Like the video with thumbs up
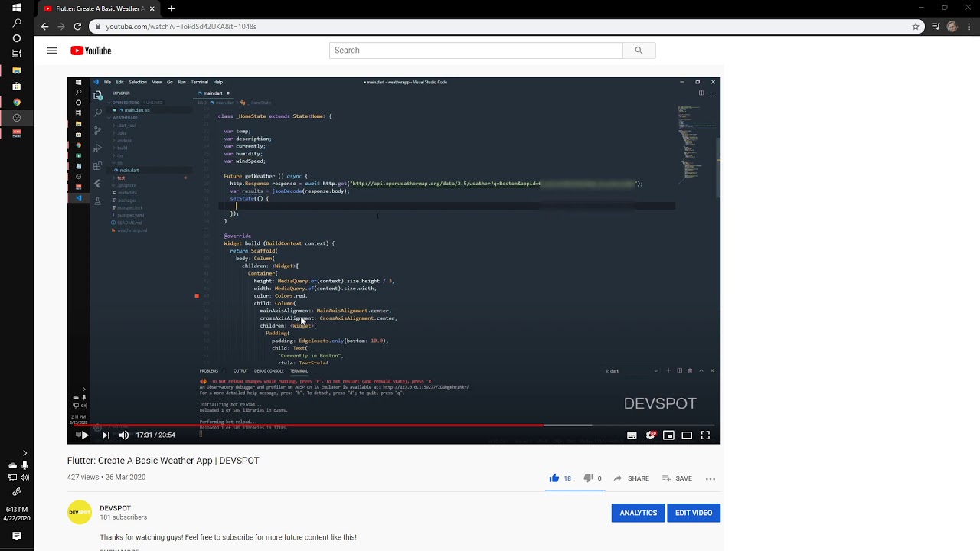The image size is (980, 551). 554,478
